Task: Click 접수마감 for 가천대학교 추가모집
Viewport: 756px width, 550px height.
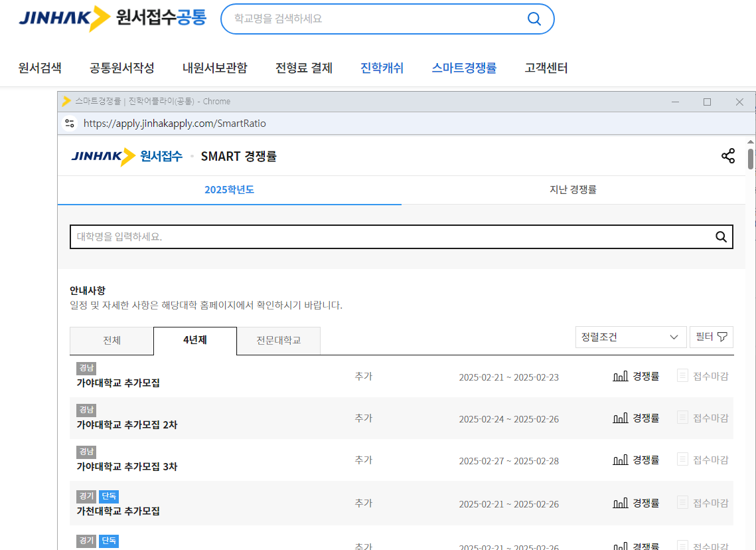Action: (703, 504)
